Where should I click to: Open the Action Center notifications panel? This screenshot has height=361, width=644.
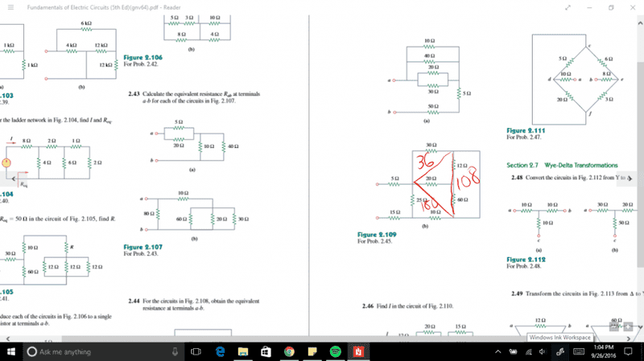point(628,351)
